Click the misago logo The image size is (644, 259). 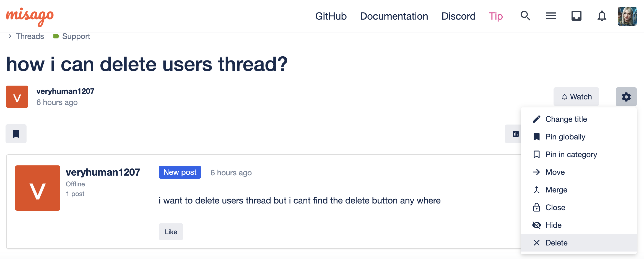[30, 17]
